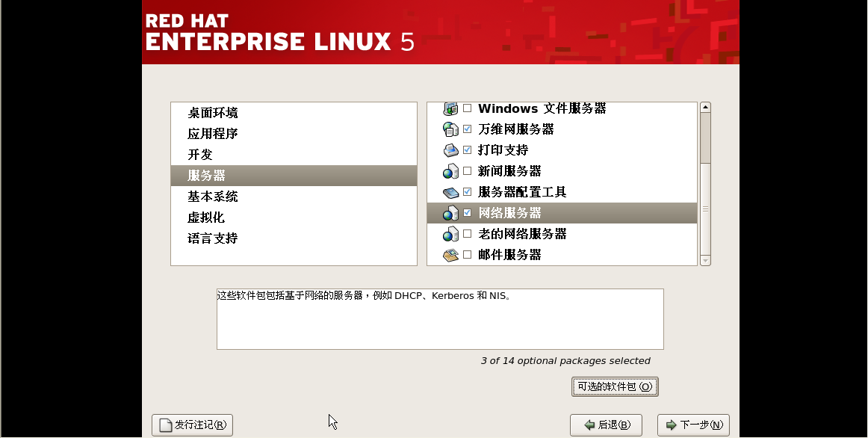
Task: Click the 老的网络服务器 icon
Action: coord(450,234)
